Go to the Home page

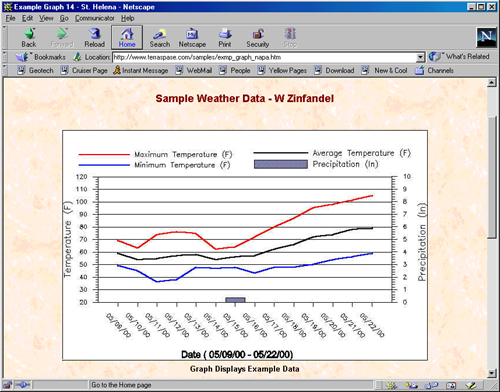[127, 38]
